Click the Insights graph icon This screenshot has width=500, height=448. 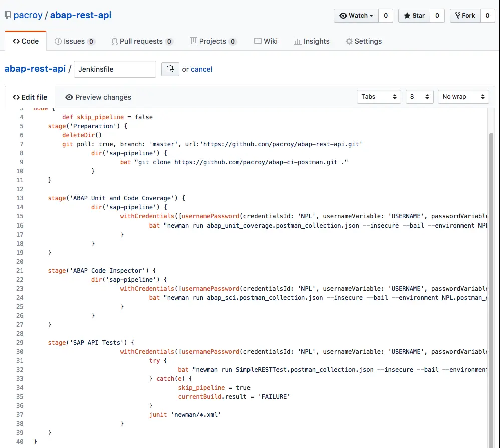[x=297, y=41]
